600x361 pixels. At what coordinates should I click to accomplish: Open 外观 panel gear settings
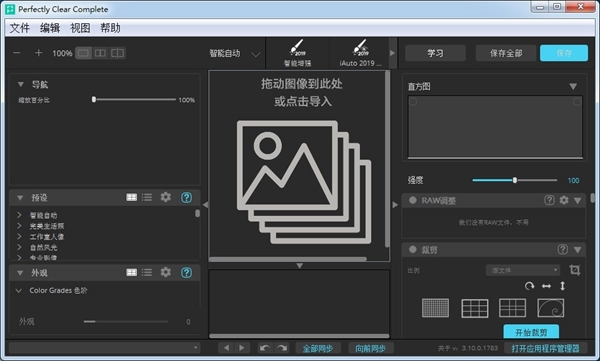[x=166, y=272]
